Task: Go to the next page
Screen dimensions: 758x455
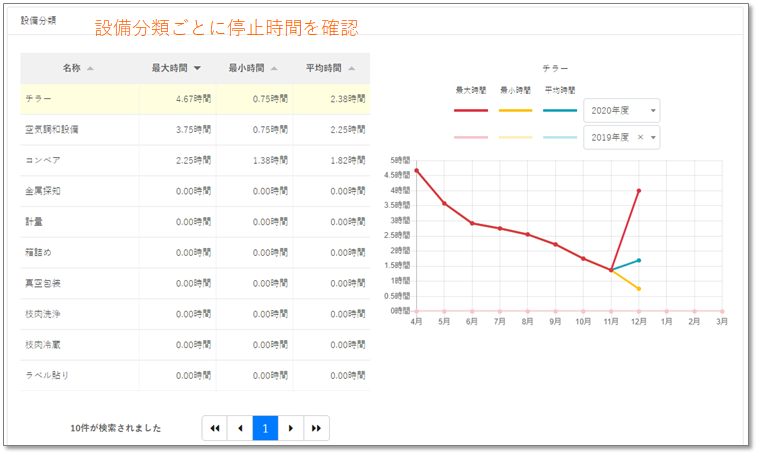Action: pyautogui.click(x=290, y=428)
